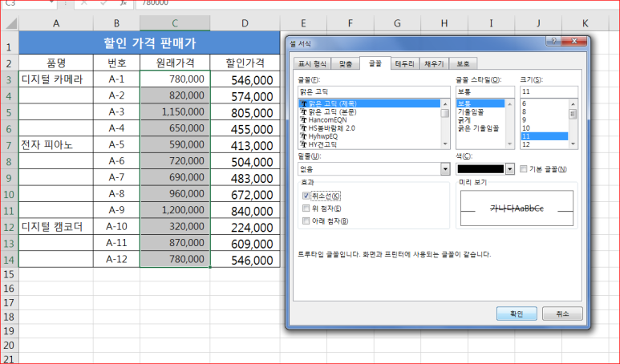The height and width of the screenshot is (364, 620).
Task: Choose the HS봄바람체 2.0 font
Action: pyautogui.click(x=370, y=128)
